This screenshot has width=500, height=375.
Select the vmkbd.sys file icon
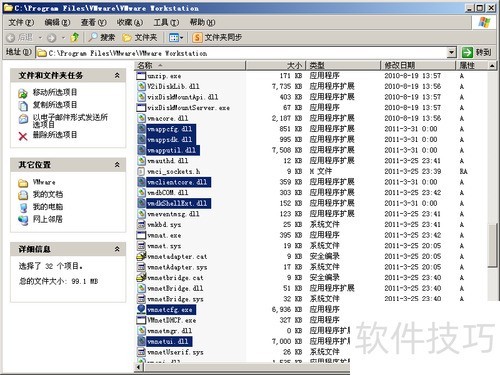coord(141,225)
